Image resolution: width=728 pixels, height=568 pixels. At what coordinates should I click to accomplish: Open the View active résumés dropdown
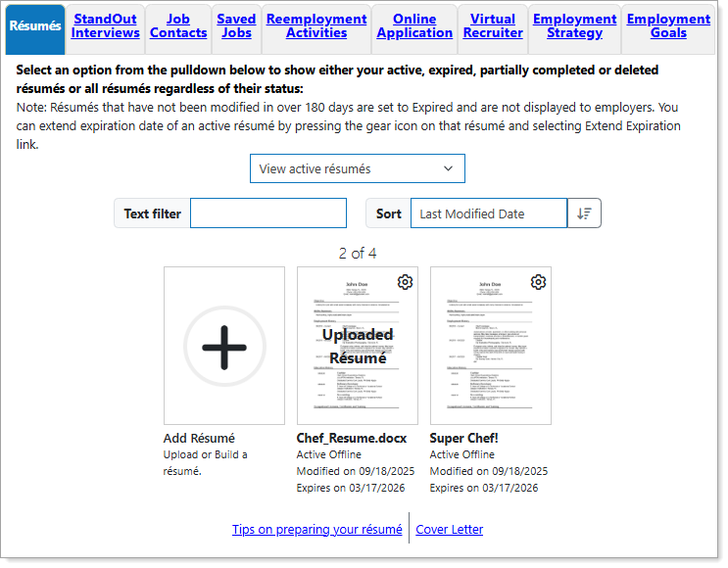point(357,168)
